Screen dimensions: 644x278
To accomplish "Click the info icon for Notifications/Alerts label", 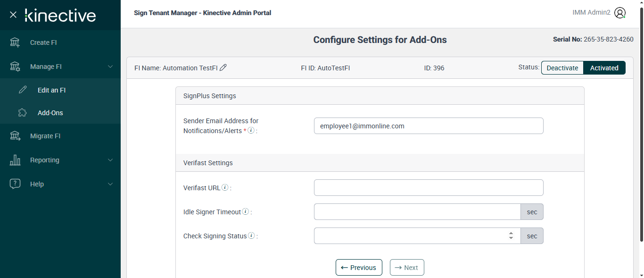I will click(251, 130).
